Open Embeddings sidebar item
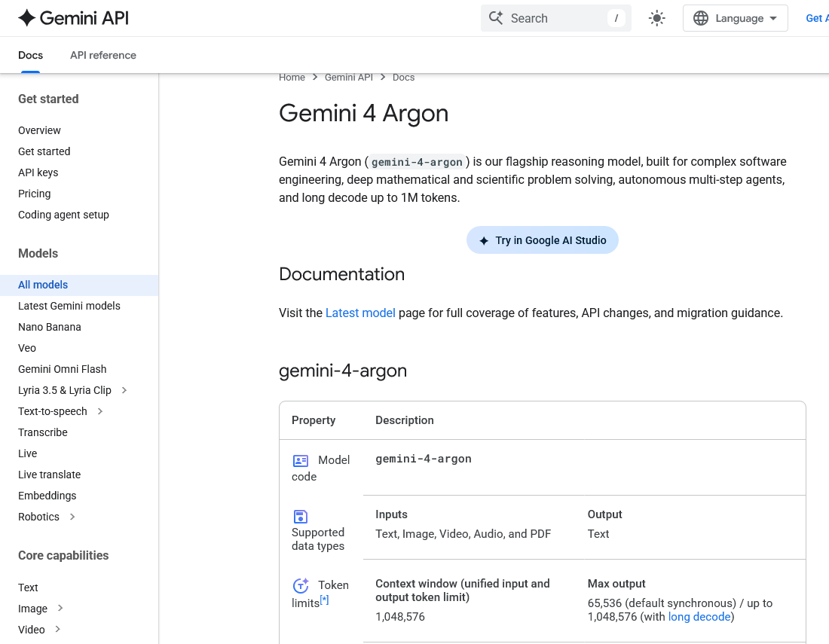The height and width of the screenshot is (644, 829). point(47,496)
